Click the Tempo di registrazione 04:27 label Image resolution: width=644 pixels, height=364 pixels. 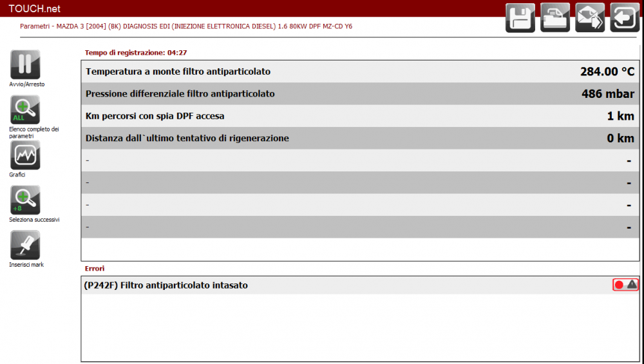(135, 53)
